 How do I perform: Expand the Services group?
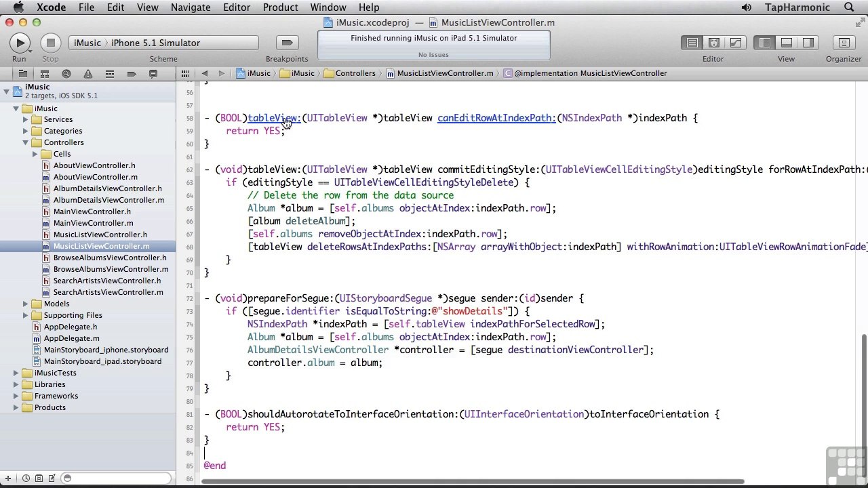(26, 120)
